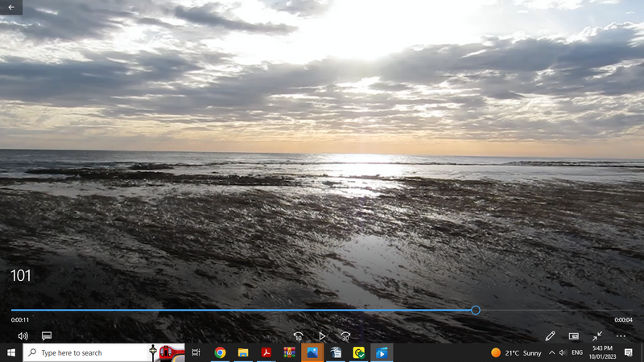The width and height of the screenshot is (644, 362).
Task: Exit full screen mode
Action: pyautogui.click(x=597, y=335)
